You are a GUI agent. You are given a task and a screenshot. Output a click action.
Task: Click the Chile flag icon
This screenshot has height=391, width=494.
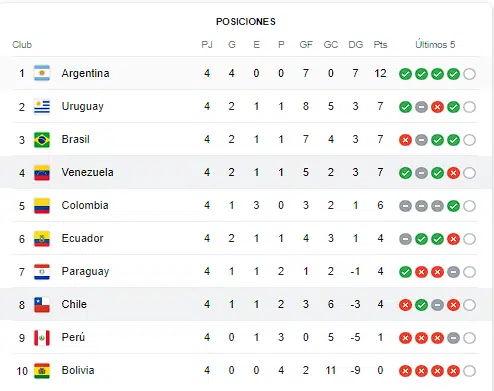[x=42, y=304]
